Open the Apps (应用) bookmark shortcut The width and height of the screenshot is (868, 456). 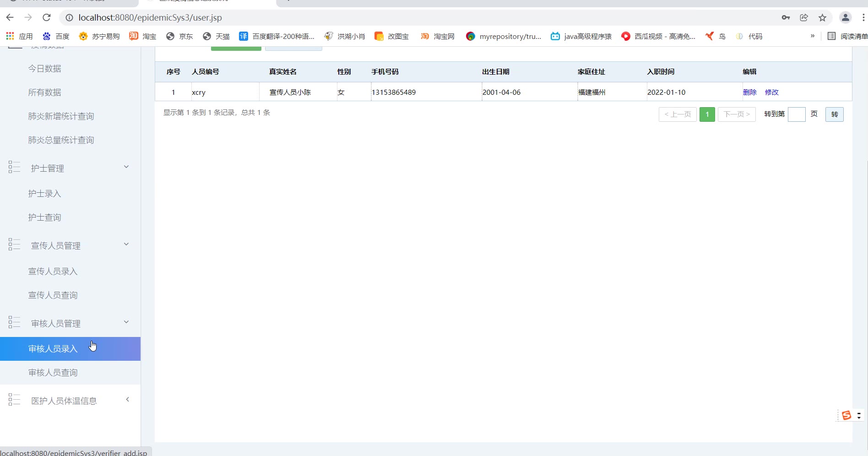19,36
